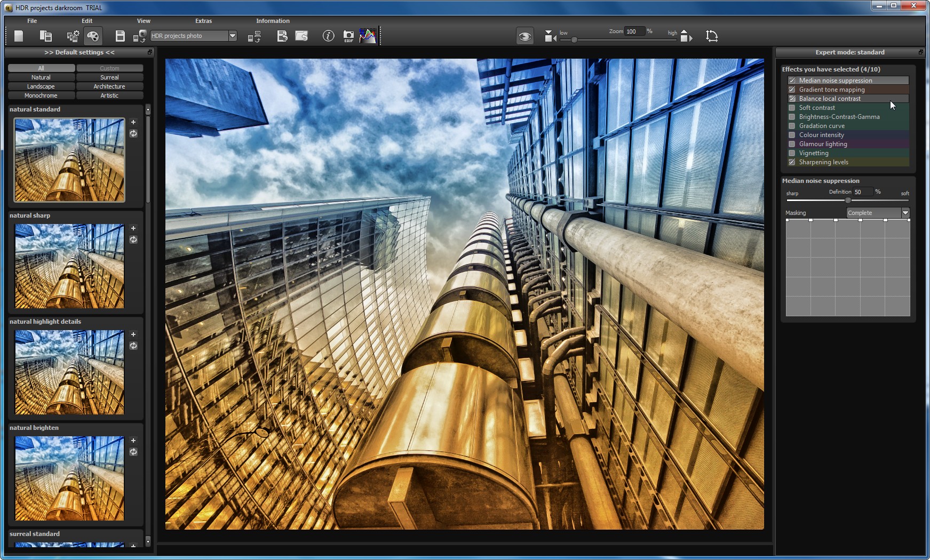Screen dimensions: 930x560
Task: Click the save document with arrow icon
Action: [282, 36]
